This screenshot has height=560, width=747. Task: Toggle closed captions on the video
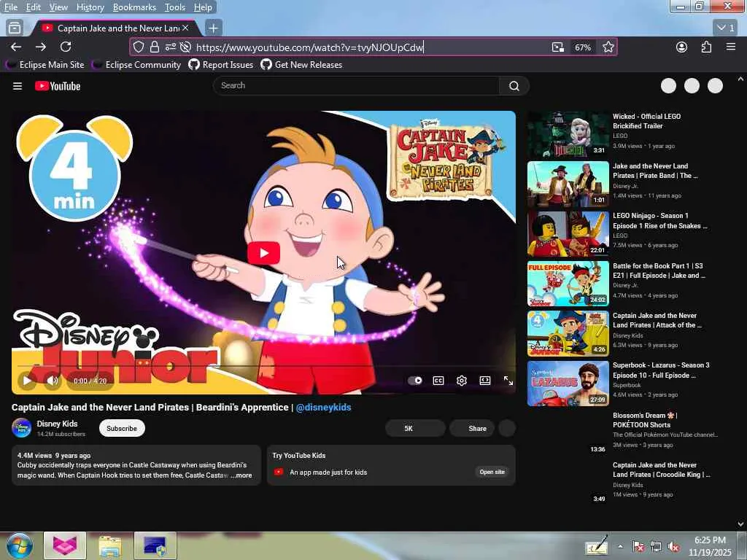coord(438,381)
